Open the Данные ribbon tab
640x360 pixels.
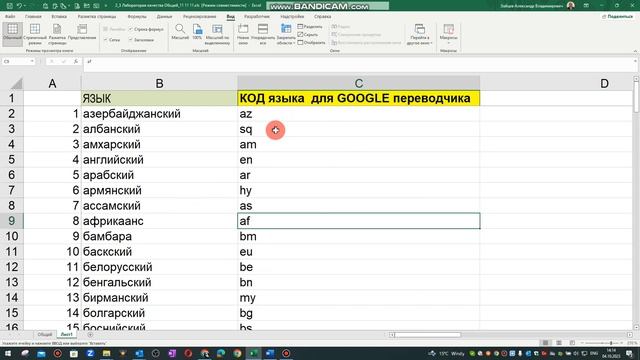[x=164, y=17]
